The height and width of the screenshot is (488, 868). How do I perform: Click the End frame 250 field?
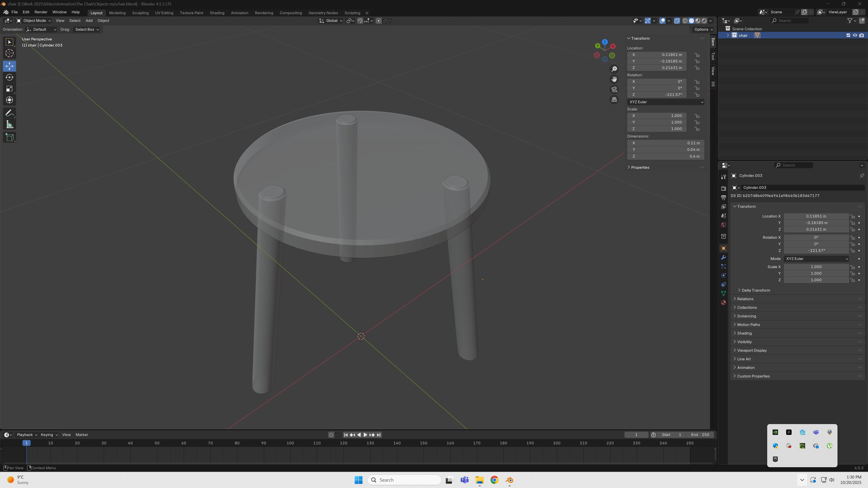tap(700, 435)
